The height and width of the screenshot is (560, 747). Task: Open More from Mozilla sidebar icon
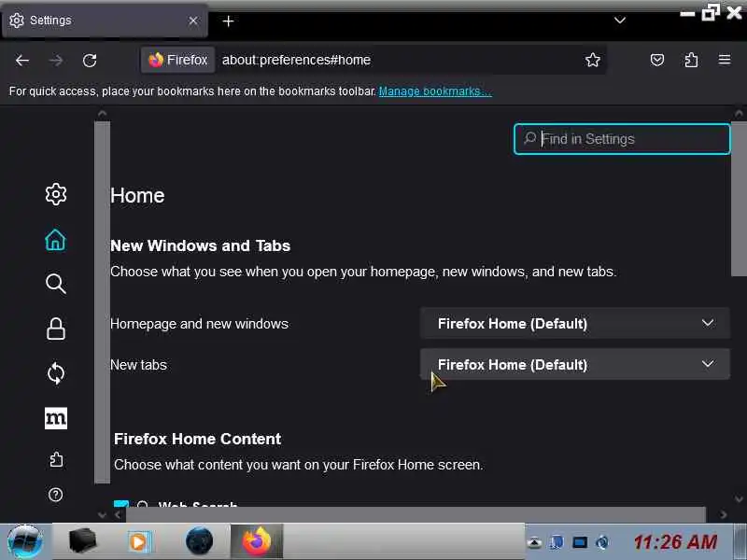[56, 418]
